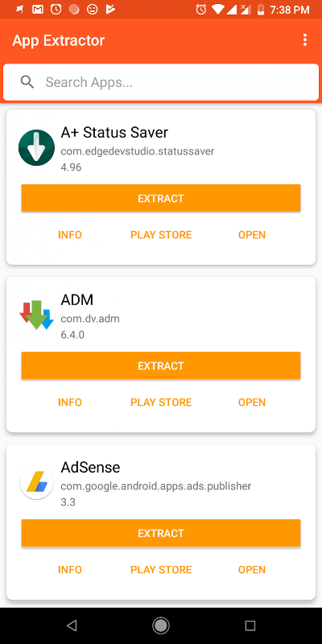Open A+ Status Saver in Play Store
This screenshot has width=322, height=644.
161,235
